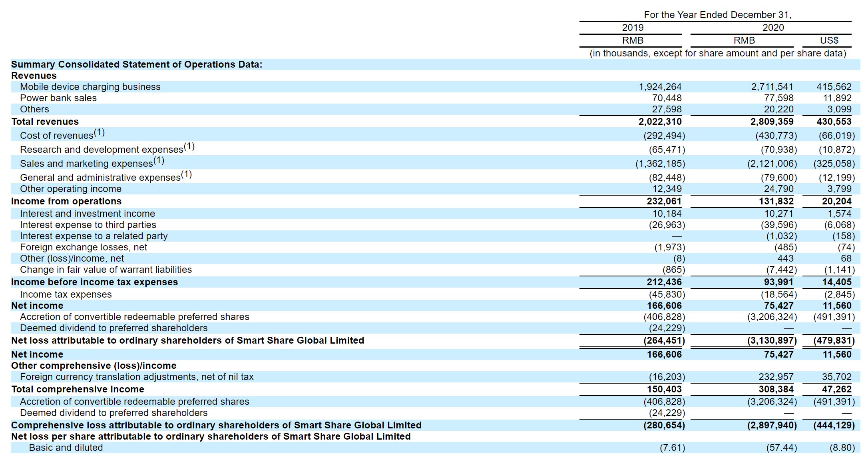
Task: Select Income from operations 232,061 value
Action: [664, 201]
